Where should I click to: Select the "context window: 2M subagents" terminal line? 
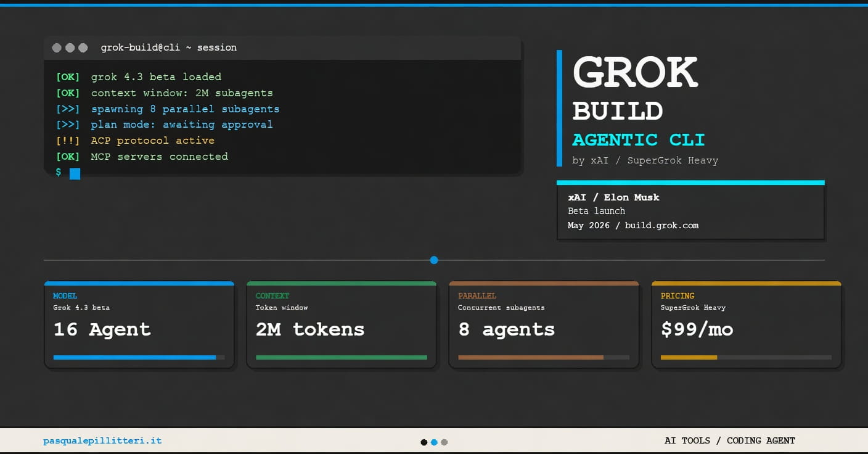(x=182, y=93)
